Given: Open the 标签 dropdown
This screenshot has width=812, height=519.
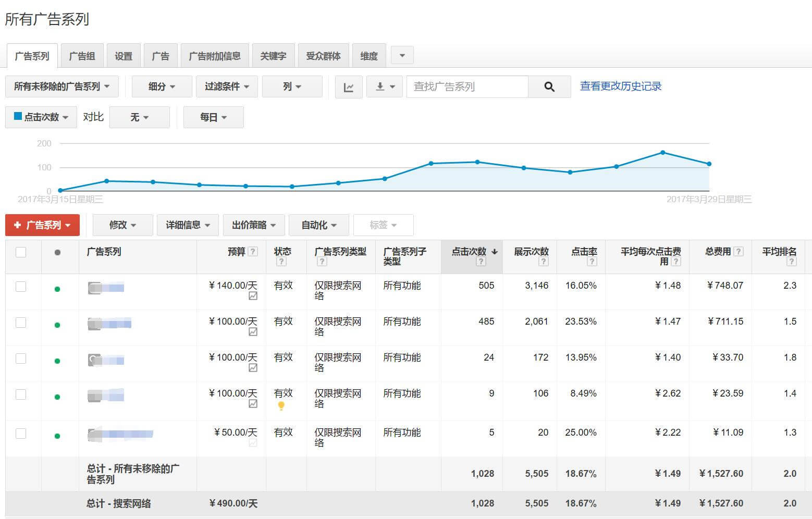Looking at the screenshot, I should pyautogui.click(x=384, y=225).
